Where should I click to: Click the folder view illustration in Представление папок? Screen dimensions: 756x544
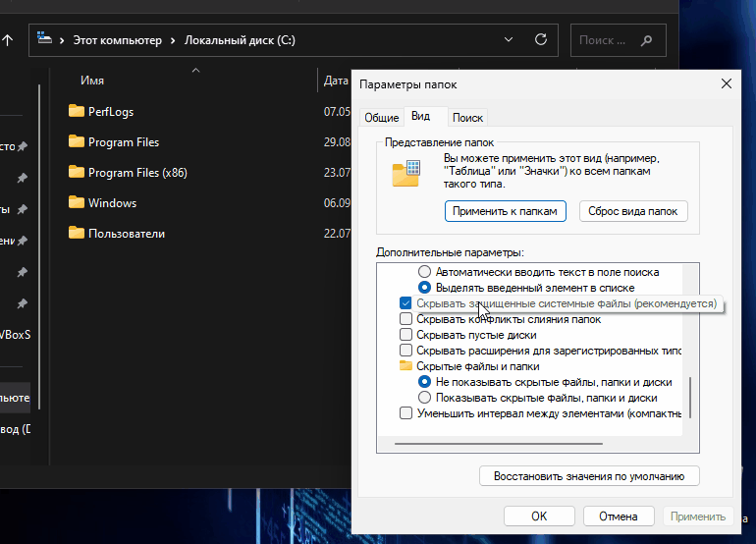pyautogui.click(x=405, y=174)
